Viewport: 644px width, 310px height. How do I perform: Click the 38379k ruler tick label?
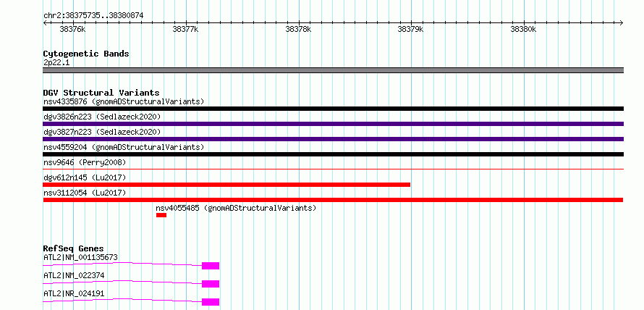point(411,29)
